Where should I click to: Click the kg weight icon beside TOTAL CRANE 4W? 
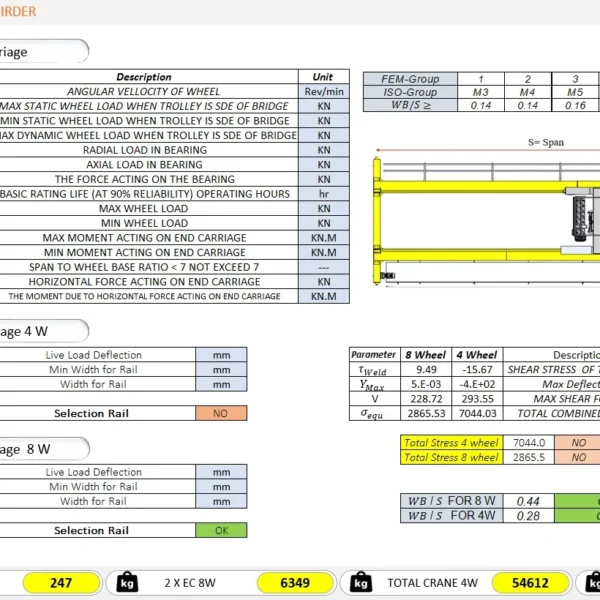tap(361, 582)
